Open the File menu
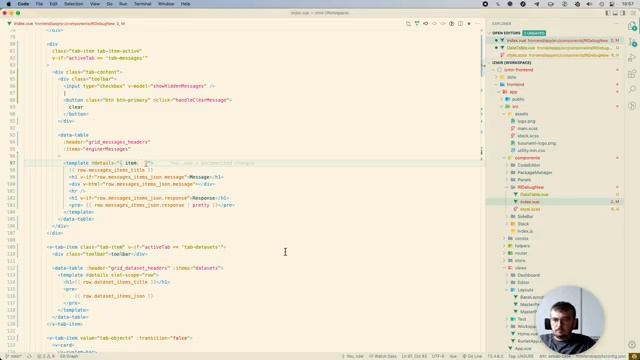The width and height of the screenshot is (640, 360). [39, 4]
